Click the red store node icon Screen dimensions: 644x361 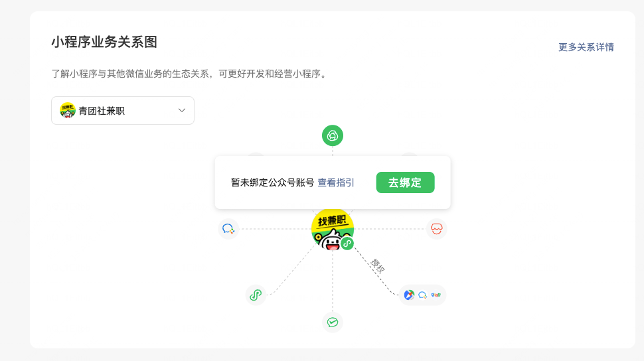(x=436, y=229)
